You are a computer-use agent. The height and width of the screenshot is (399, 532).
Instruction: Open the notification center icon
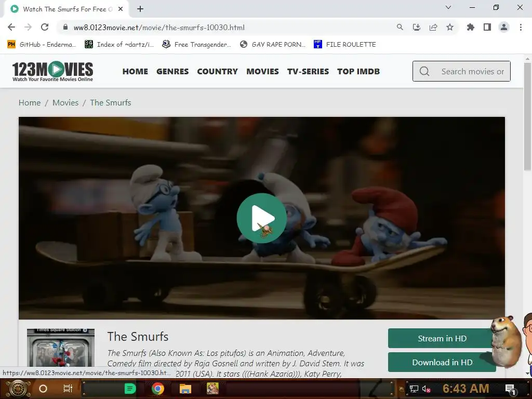[510, 389]
